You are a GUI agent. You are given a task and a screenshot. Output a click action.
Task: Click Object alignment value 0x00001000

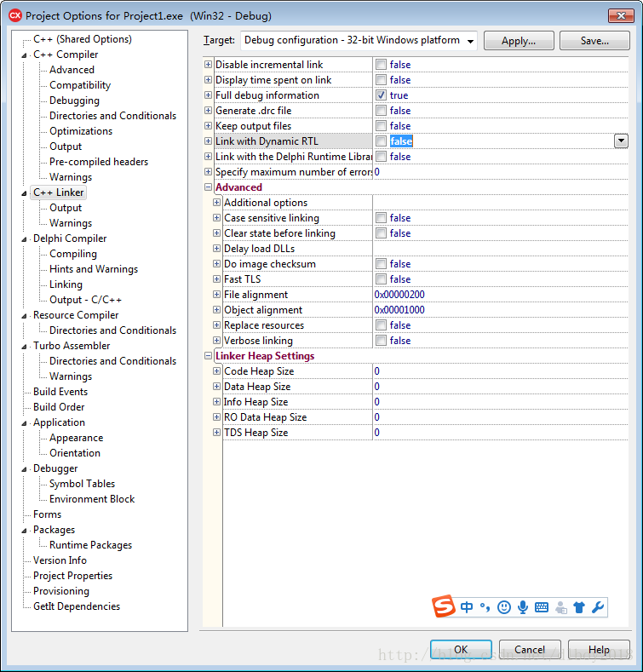coord(399,310)
